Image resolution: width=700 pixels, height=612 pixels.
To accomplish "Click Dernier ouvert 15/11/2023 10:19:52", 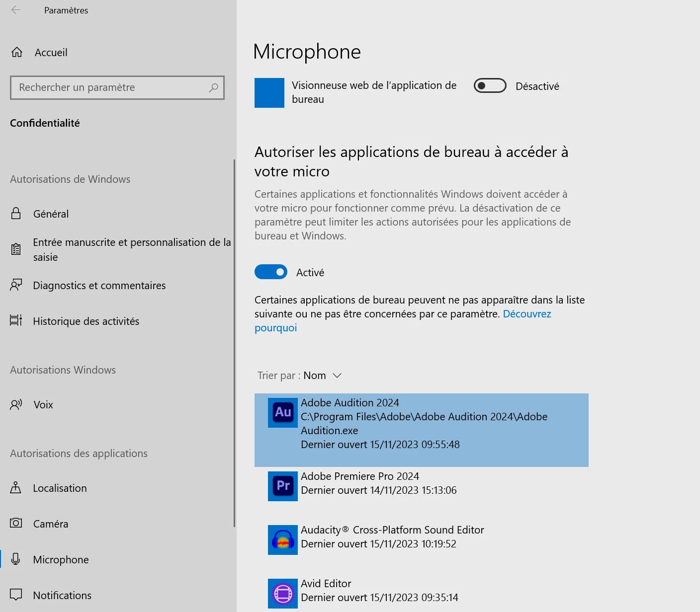I will coord(379,543).
